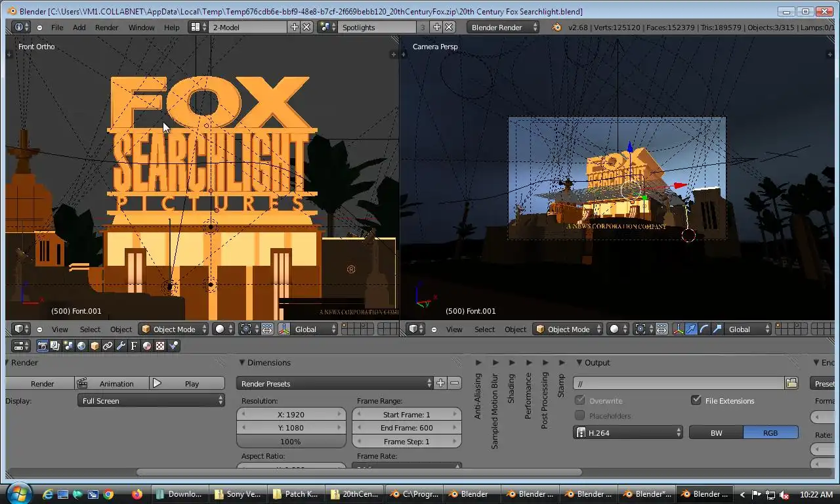The width and height of the screenshot is (840, 504).
Task: Open left viewport shading dropdown
Action: pyautogui.click(x=223, y=329)
